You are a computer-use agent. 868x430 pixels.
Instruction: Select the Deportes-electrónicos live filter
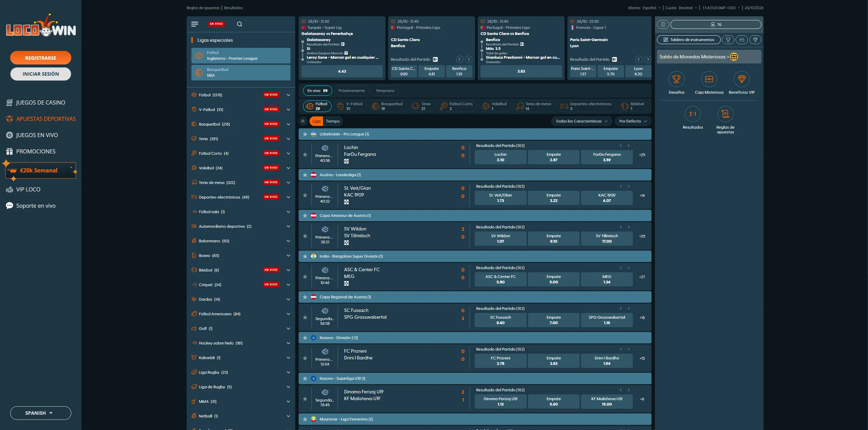tap(586, 106)
